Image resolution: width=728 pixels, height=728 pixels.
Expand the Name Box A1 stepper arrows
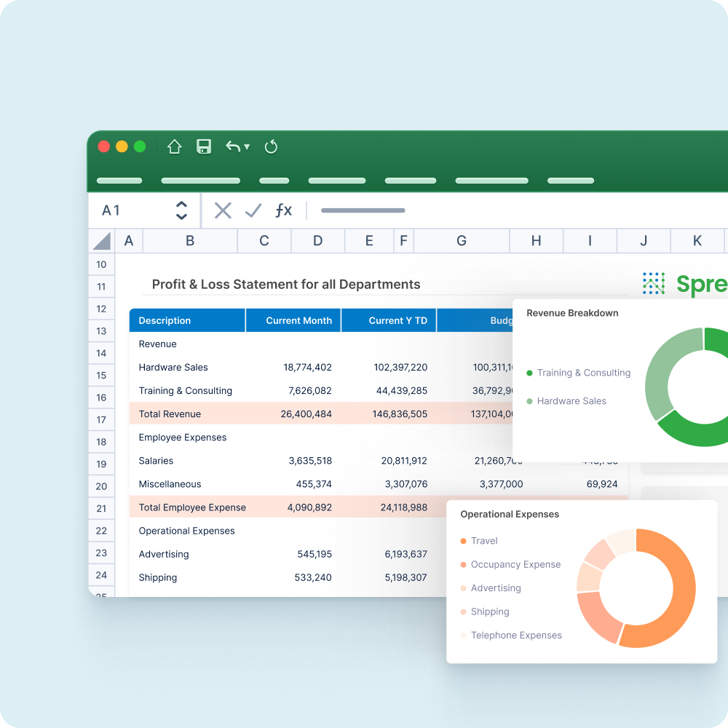[181, 211]
